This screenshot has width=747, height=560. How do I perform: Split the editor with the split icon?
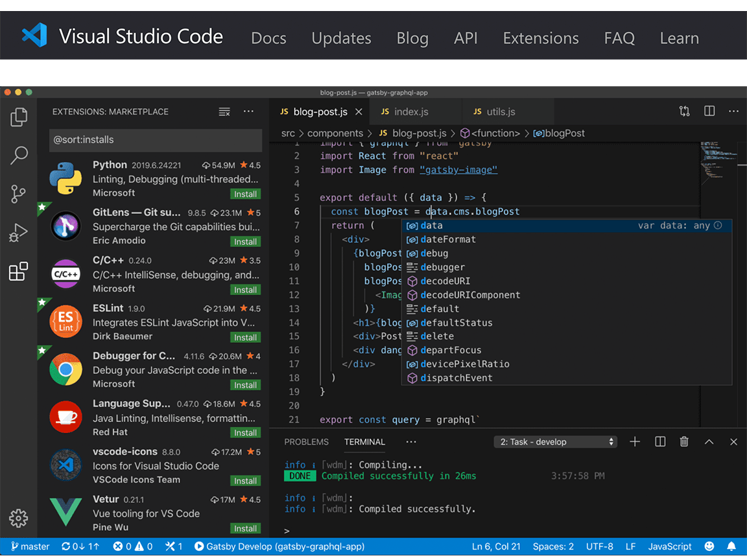tap(709, 111)
